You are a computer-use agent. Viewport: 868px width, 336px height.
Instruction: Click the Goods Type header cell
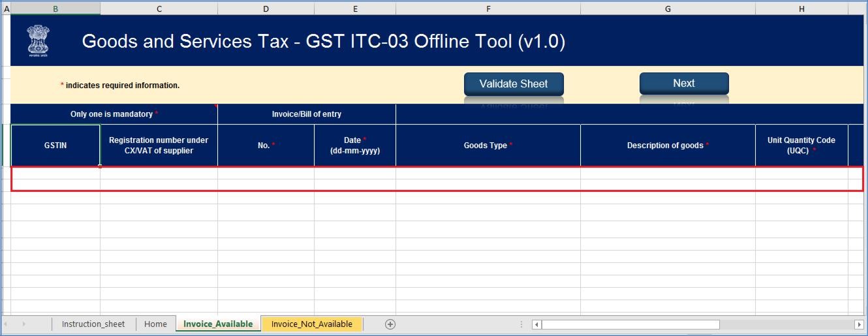pos(488,145)
